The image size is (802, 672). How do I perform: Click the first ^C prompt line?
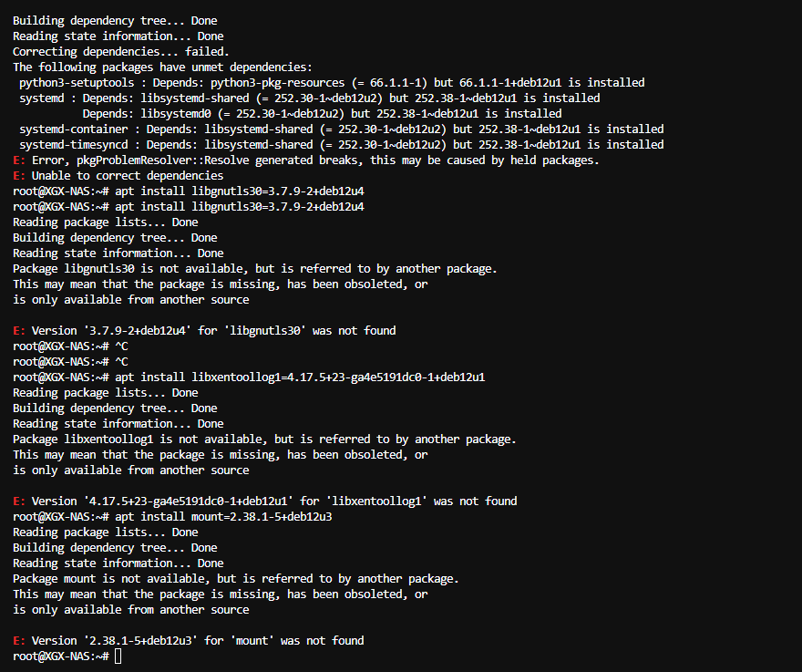70,346
